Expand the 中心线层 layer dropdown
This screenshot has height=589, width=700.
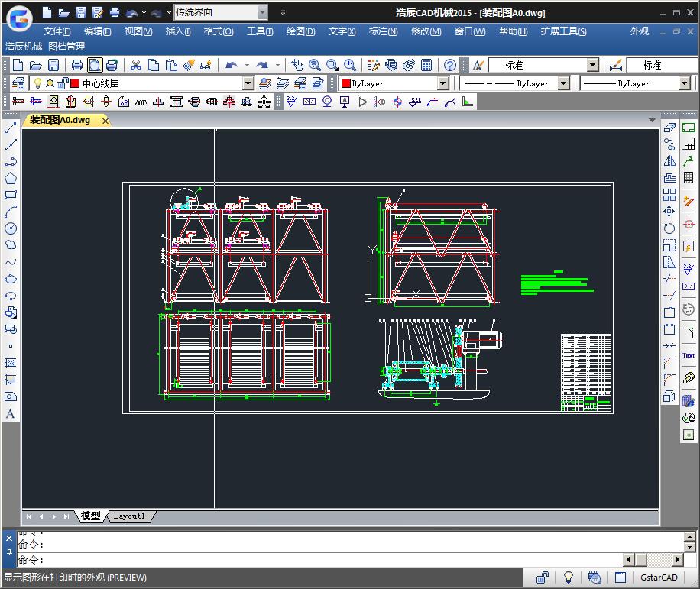(x=248, y=83)
